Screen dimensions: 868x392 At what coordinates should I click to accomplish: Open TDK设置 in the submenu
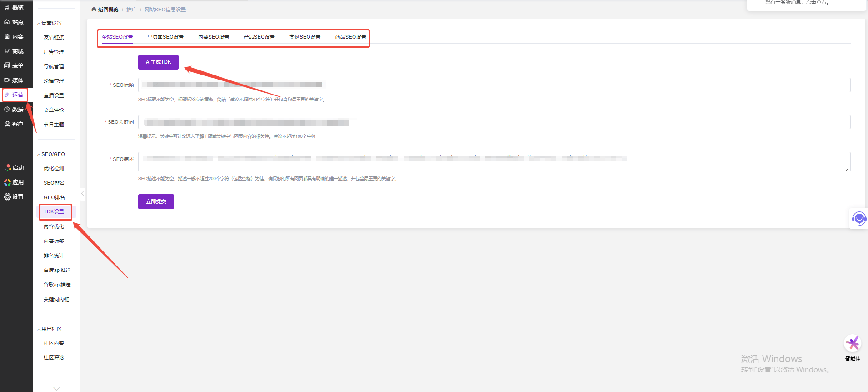54,211
